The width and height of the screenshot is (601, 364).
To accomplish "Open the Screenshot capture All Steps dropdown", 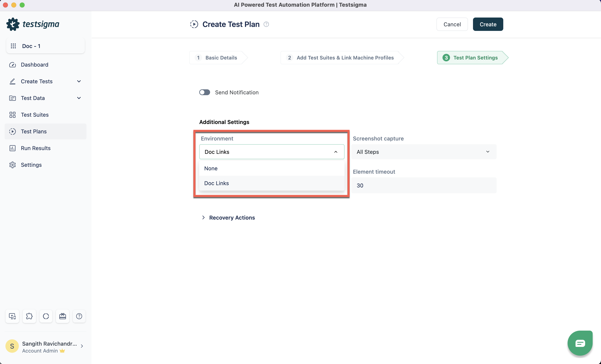I will coord(424,152).
